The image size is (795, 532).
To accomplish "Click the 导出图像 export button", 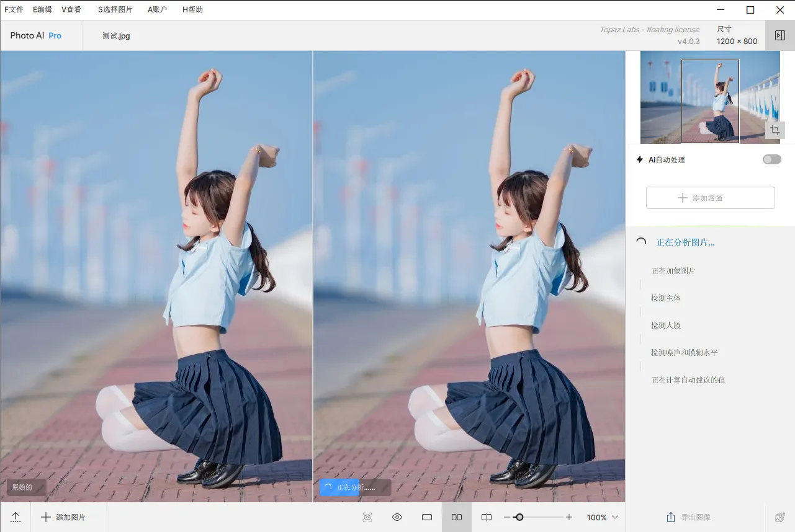I will [x=689, y=517].
